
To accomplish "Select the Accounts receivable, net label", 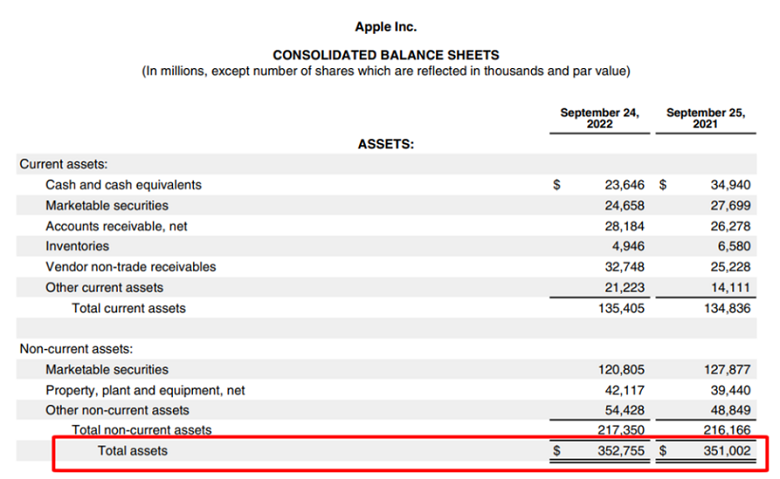I will coord(115,226).
